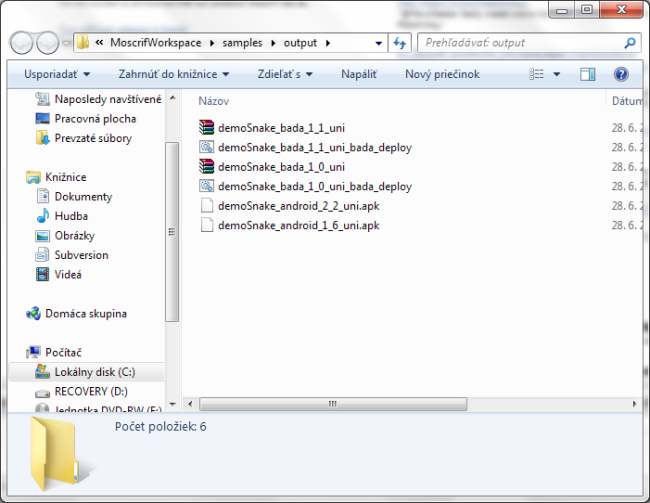Click the blue Help question mark icon
This screenshot has height=503, width=650.
pos(621,74)
